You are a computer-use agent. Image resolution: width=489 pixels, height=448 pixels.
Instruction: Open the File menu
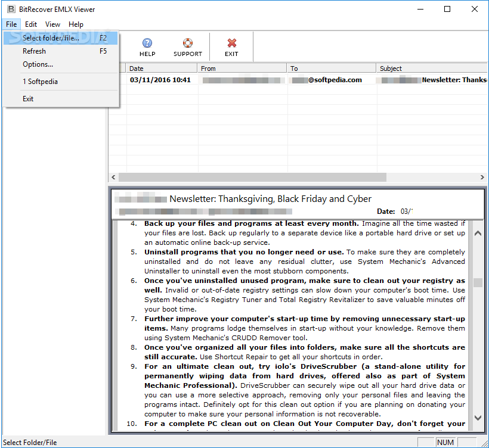coord(11,24)
